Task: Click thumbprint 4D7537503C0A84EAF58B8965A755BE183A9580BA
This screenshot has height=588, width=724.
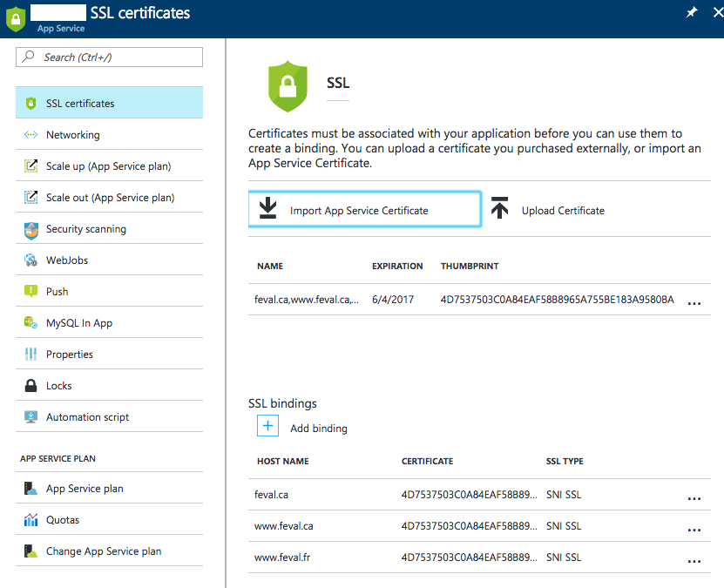Action: click(x=557, y=300)
